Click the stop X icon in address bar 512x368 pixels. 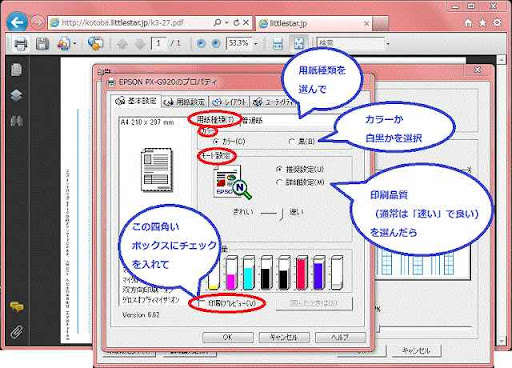tap(246, 23)
